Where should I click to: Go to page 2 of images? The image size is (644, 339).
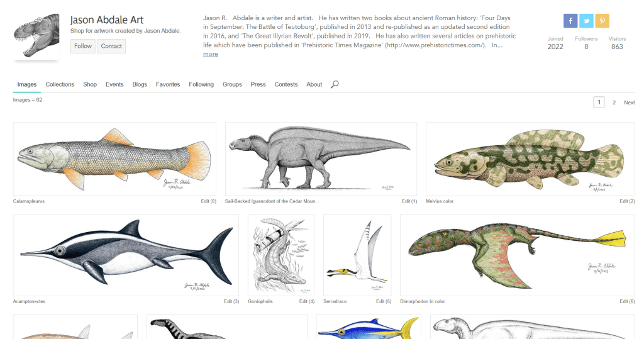pyautogui.click(x=614, y=103)
